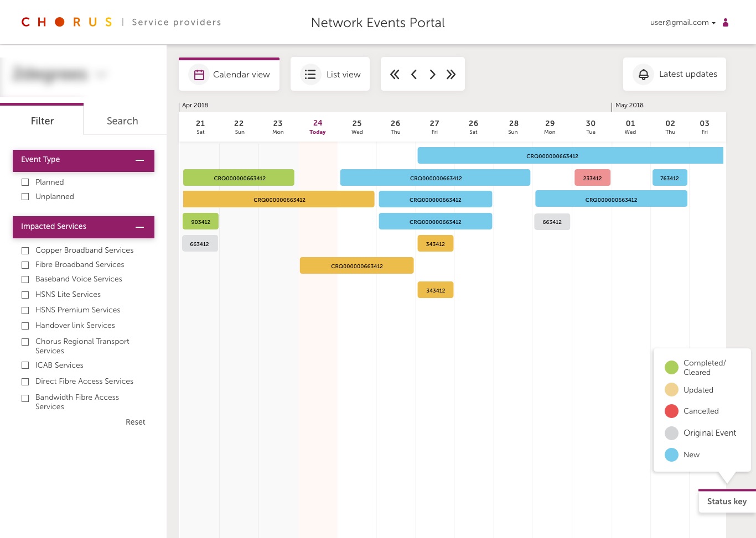756x538 pixels.
Task: Open blue event 763412
Action: [x=670, y=178]
